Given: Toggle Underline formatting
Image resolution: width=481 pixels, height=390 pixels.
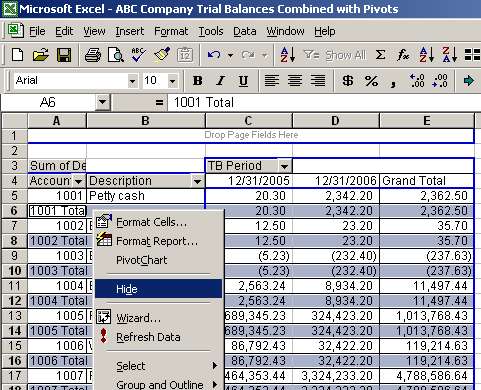Looking at the screenshot, I should pyautogui.click(x=243, y=81).
